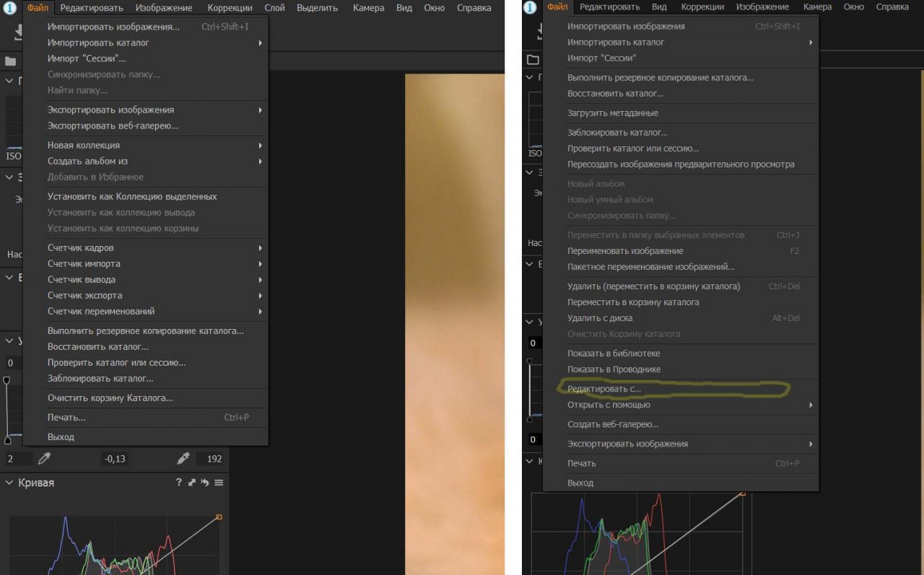
Task: Click the Capture One logo in right window
Action: click(530, 7)
